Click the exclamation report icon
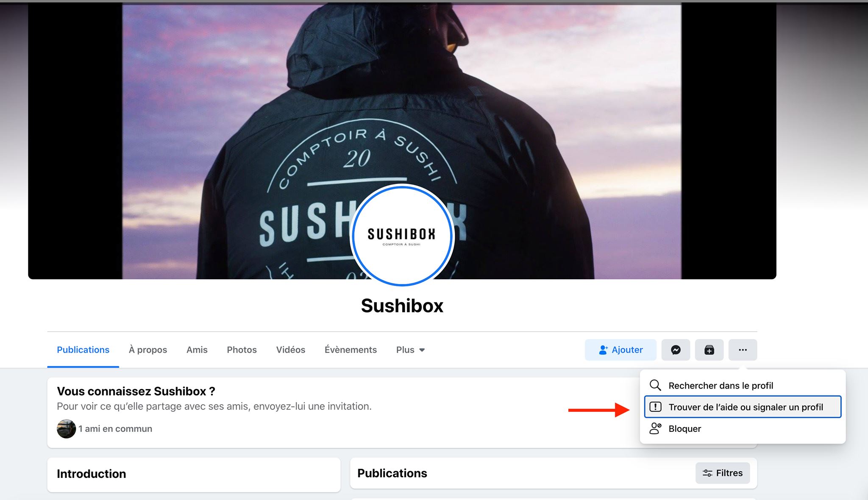This screenshot has height=500, width=868. [655, 407]
